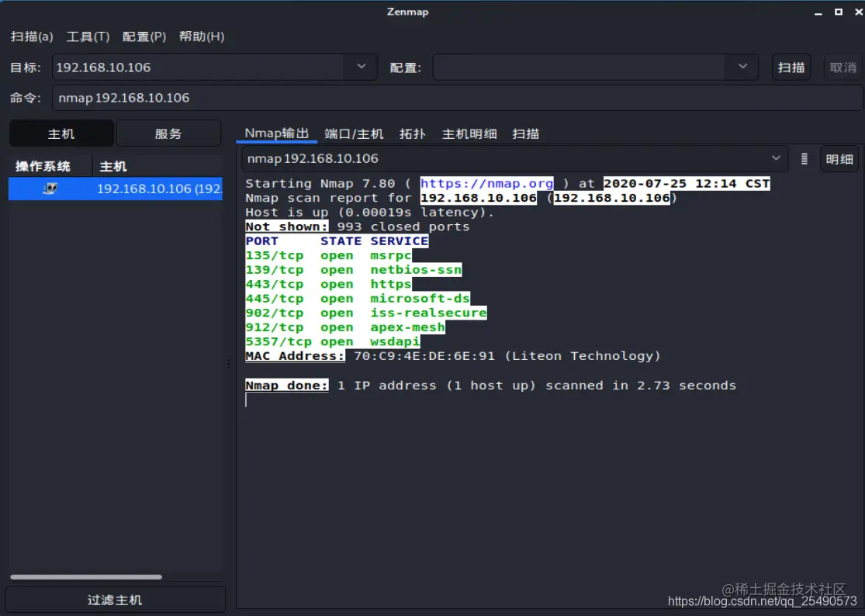Image resolution: width=865 pixels, height=616 pixels.
Task: Switch to the 主机明细 tab
Action: pos(469,134)
